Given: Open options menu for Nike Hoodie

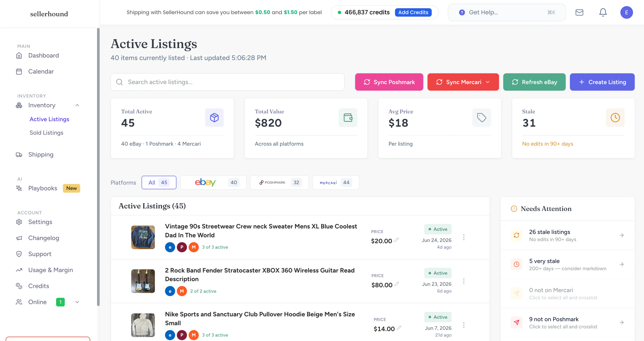Looking at the screenshot, I should click(464, 325).
